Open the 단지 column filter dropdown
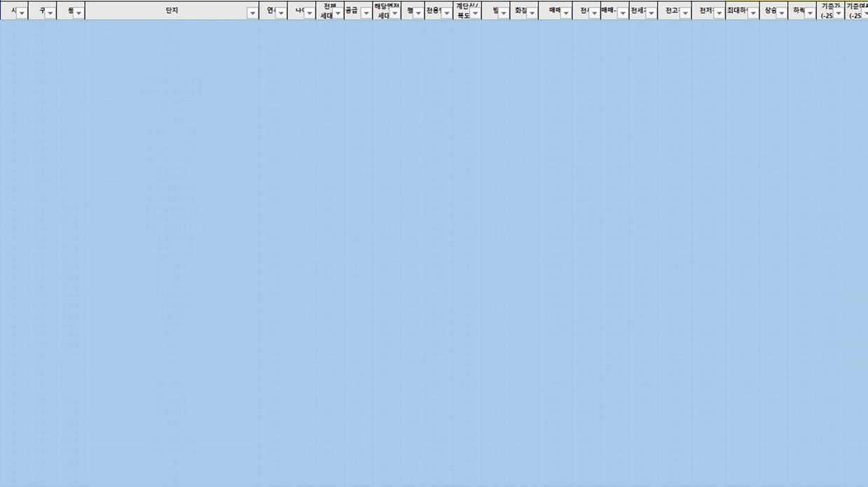The height and width of the screenshot is (487, 868). click(x=252, y=13)
